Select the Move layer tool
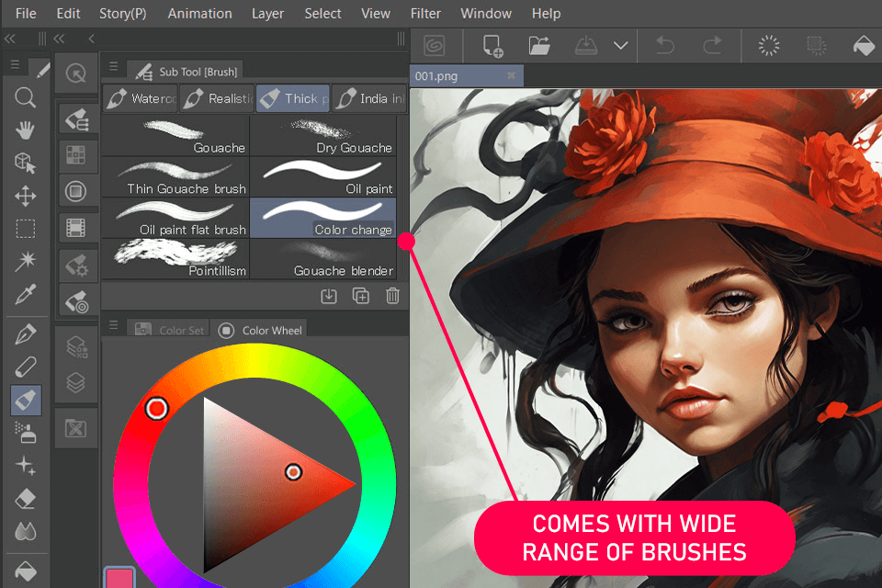 (26, 196)
